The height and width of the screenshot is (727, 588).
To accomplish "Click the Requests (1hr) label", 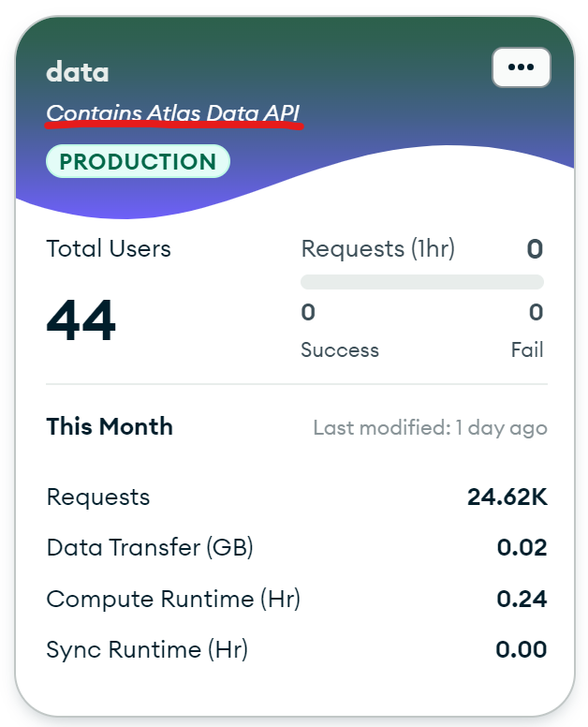I will pos(377,248).
